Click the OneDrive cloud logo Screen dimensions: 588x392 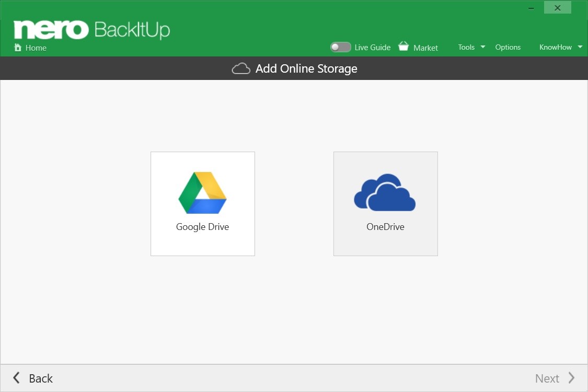tap(385, 192)
